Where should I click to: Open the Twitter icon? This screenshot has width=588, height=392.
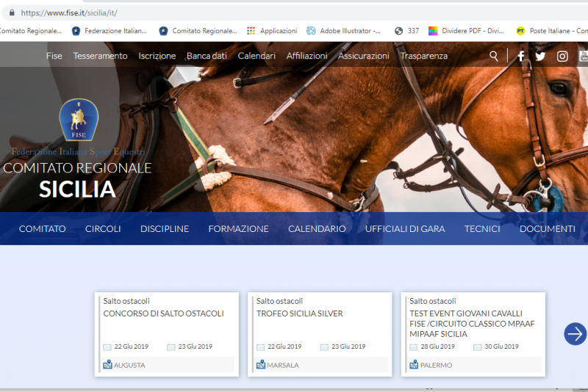coord(540,57)
